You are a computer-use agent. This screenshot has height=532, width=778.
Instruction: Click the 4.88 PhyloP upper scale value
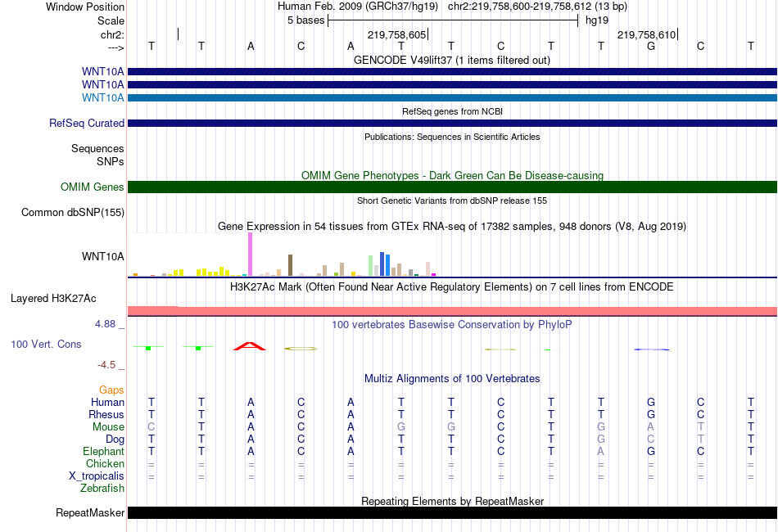(105, 324)
